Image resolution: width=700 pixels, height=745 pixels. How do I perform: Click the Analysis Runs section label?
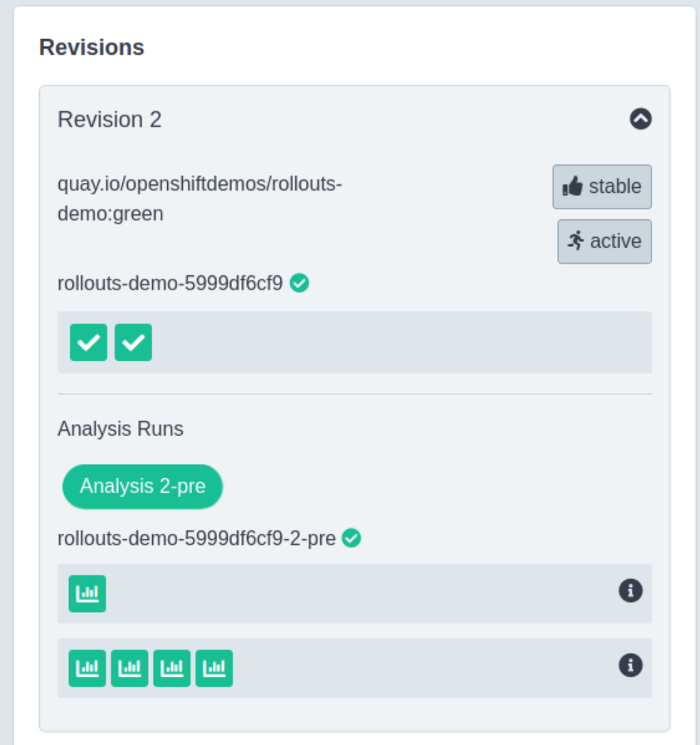pyautogui.click(x=121, y=428)
